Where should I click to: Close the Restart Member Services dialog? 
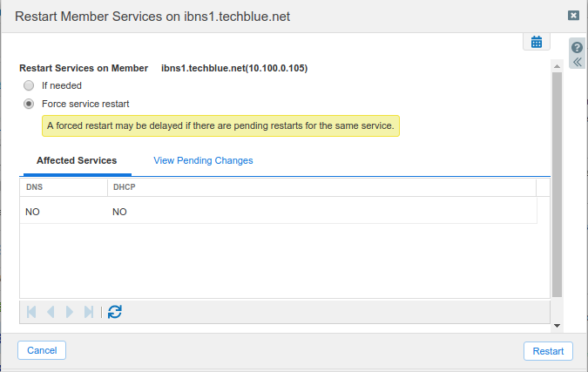(573, 16)
